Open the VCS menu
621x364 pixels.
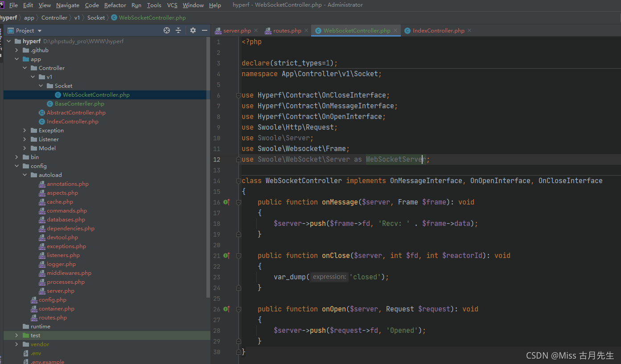pos(172,5)
